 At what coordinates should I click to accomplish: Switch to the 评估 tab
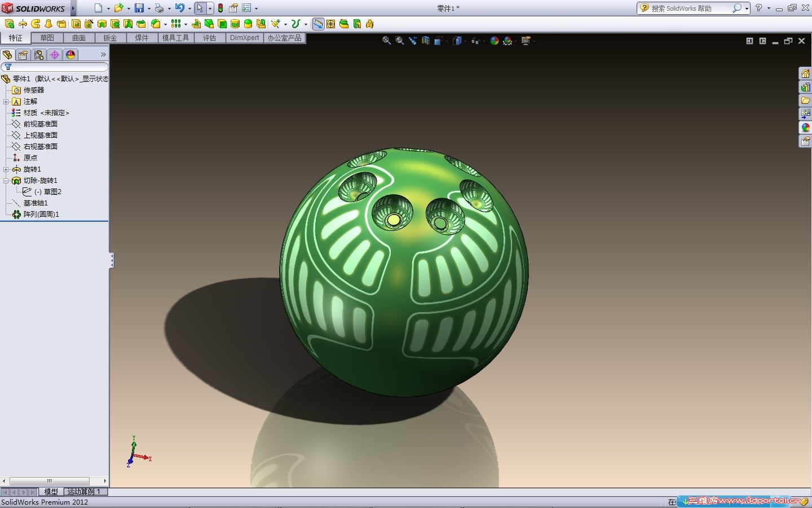pos(209,38)
